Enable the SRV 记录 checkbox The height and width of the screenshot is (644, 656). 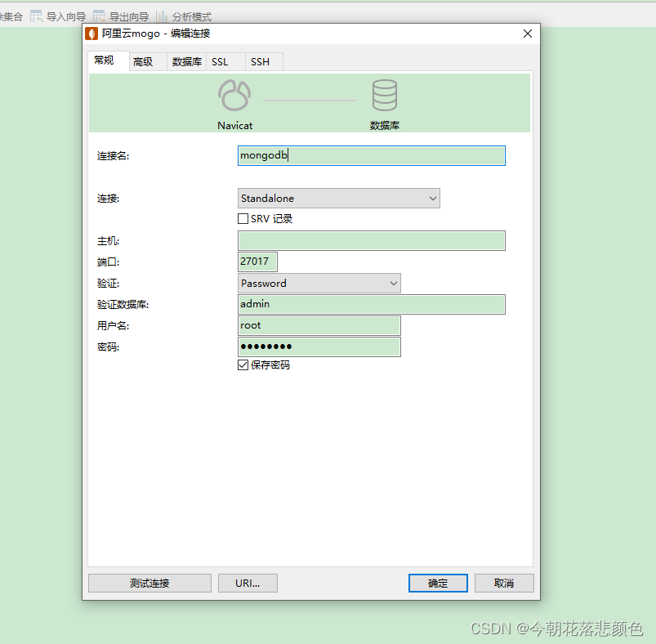click(243, 218)
